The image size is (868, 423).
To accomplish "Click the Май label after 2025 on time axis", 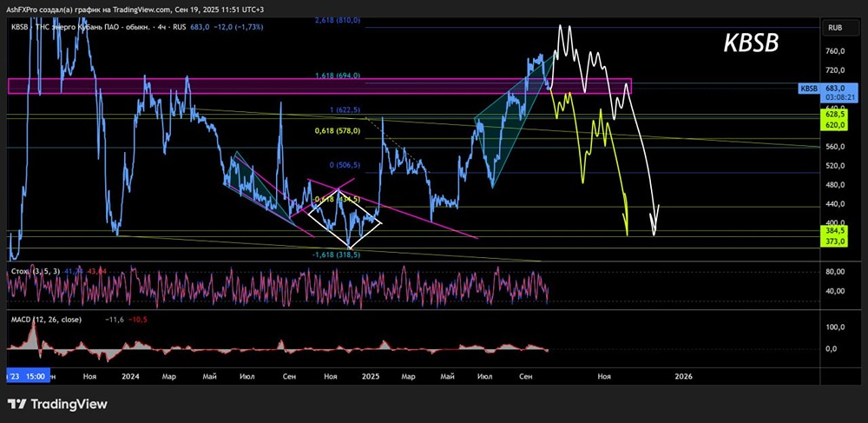I will [x=447, y=376].
